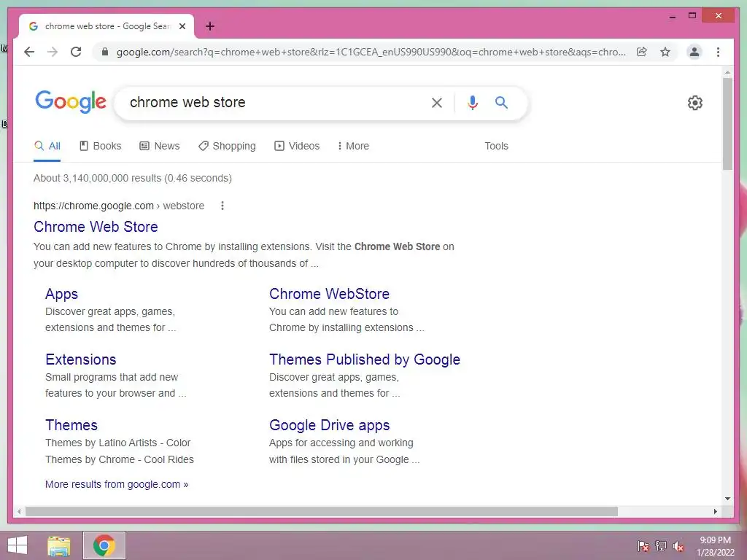The width and height of the screenshot is (747, 560).
Task: Bookmark this page with the star
Action: [x=665, y=52]
